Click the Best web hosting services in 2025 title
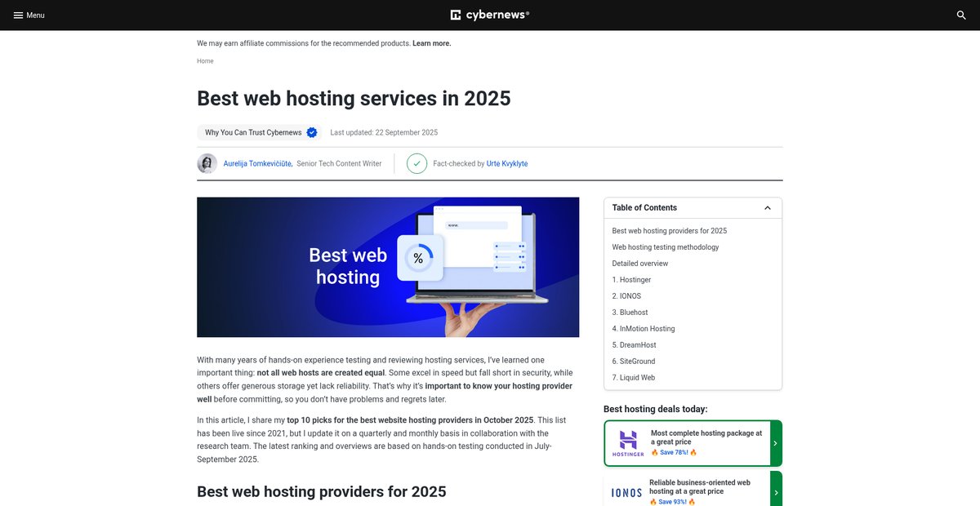Screen dimensions: 980x506 pos(354,99)
